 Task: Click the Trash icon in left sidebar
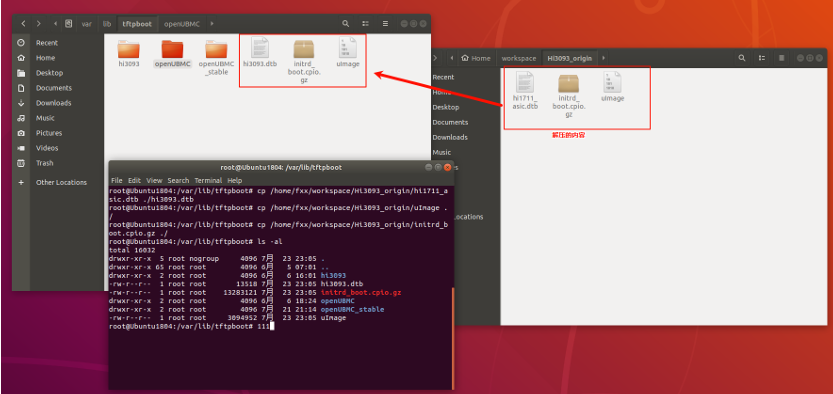tap(21, 163)
